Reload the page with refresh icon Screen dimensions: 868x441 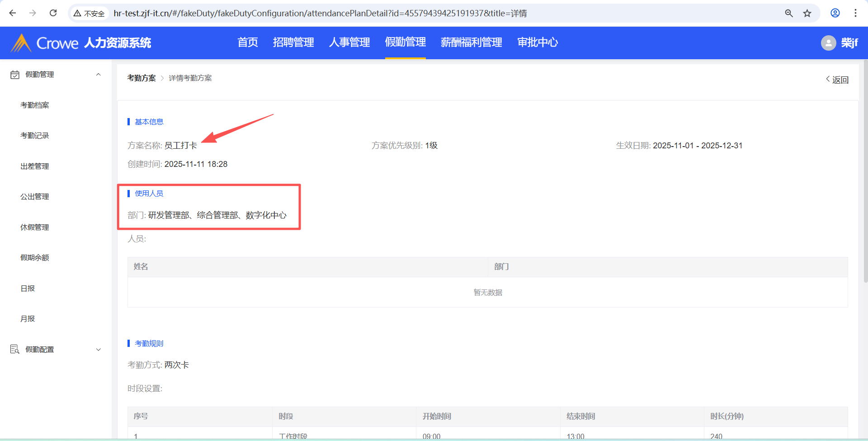pyautogui.click(x=53, y=13)
